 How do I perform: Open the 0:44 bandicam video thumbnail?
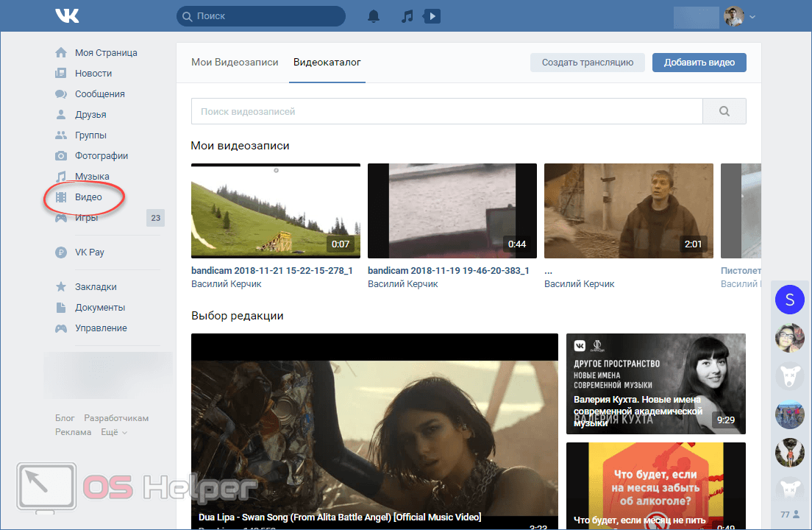tap(452, 211)
